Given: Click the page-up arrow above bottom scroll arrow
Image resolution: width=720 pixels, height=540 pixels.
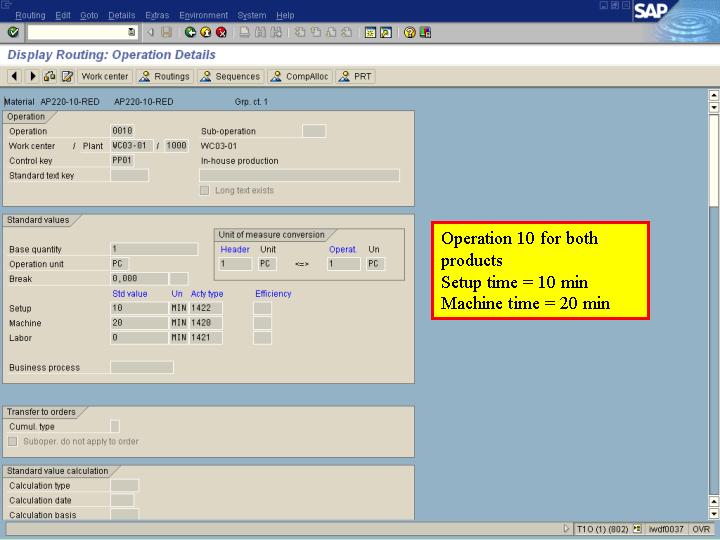Looking at the screenshot, I should point(714,501).
